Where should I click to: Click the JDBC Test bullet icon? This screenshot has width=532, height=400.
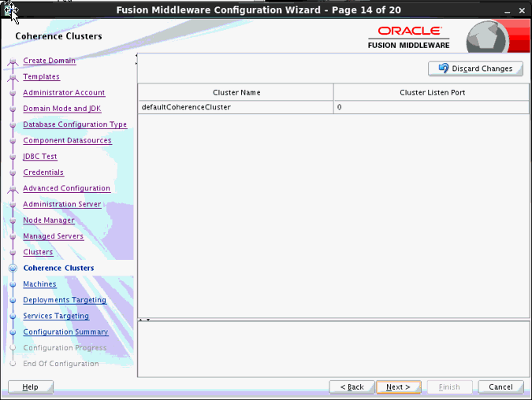[13, 157]
